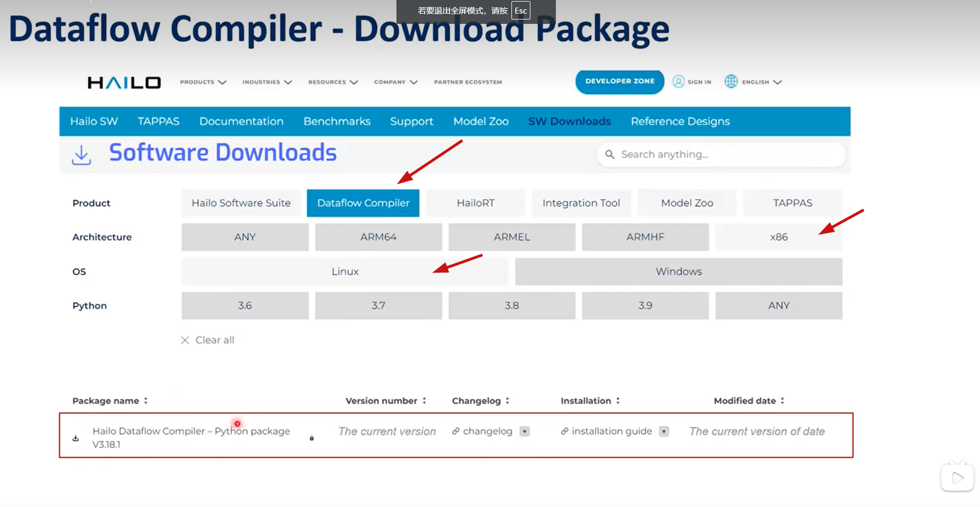Focus the Search anything field
Screen dimensions: 980x507
[721, 155]
